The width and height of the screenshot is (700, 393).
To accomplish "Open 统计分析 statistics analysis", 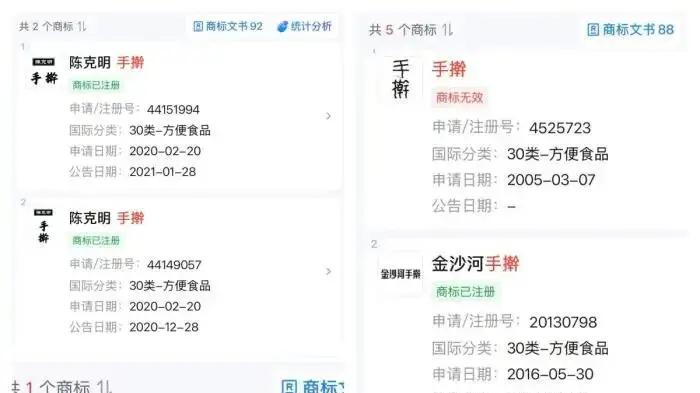I will [304, 26].
